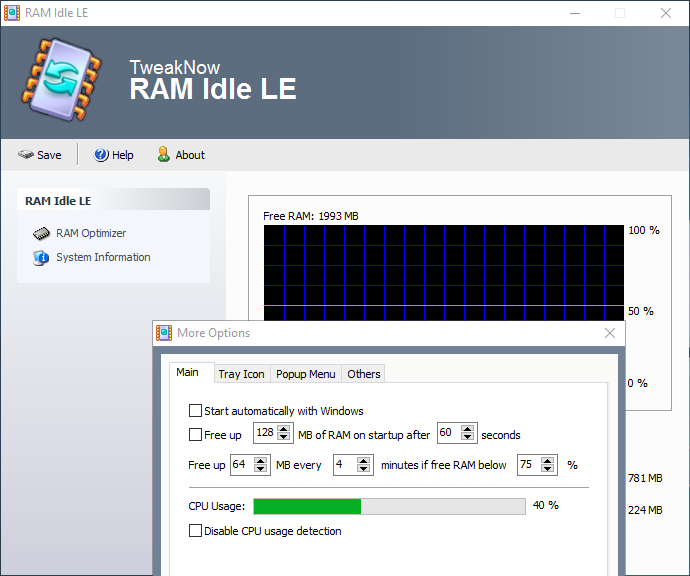Close the RAM Idle LE main window
Image resolution: width=690 pixels, height=576 pixels.
click(x=666, y=13)
